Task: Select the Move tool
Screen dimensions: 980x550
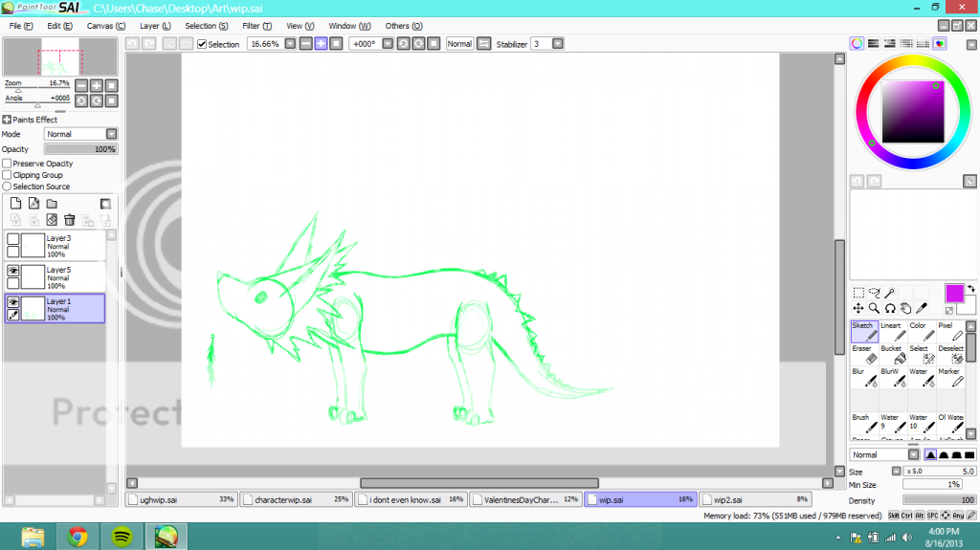Action: pyautogui.click(x=858, y=308)
